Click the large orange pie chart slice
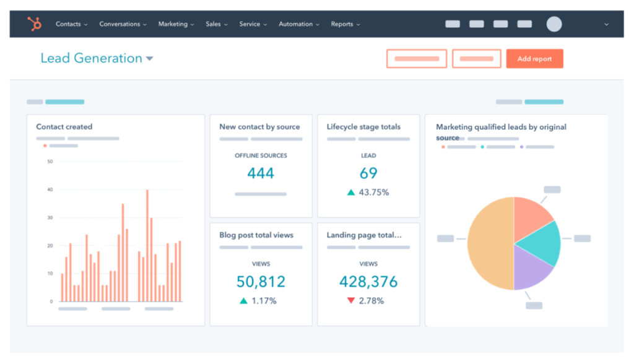This screenshot has width=634, height=364. point(489,243)
